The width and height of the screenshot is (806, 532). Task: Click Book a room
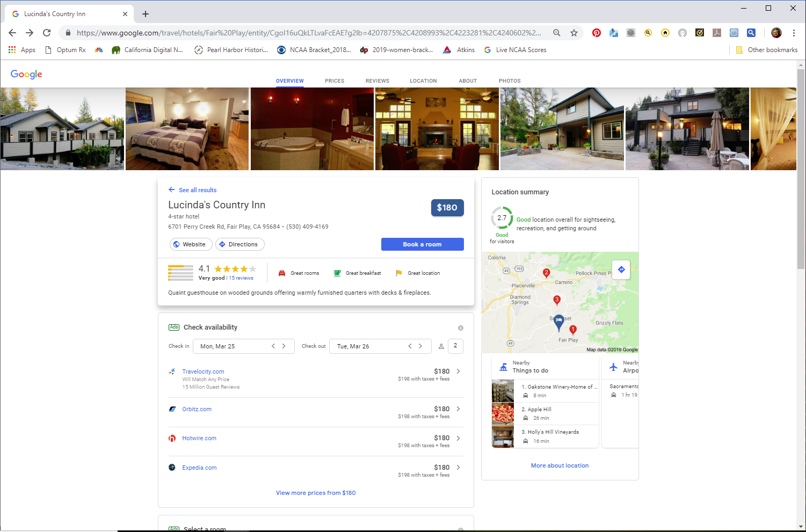click(423, 244)
